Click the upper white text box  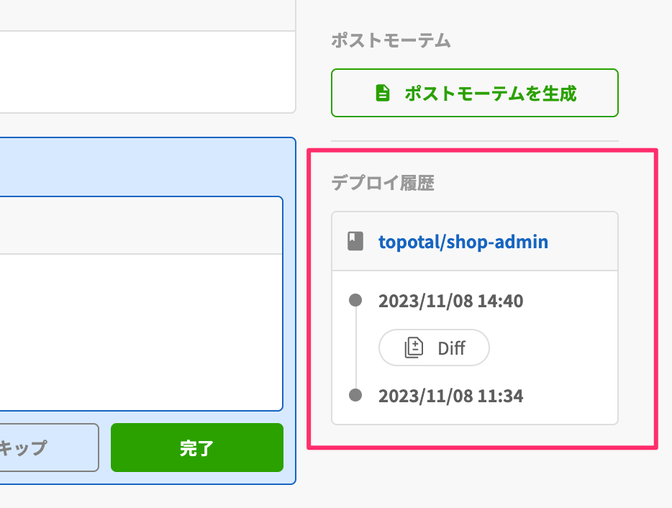pos(147,72)
